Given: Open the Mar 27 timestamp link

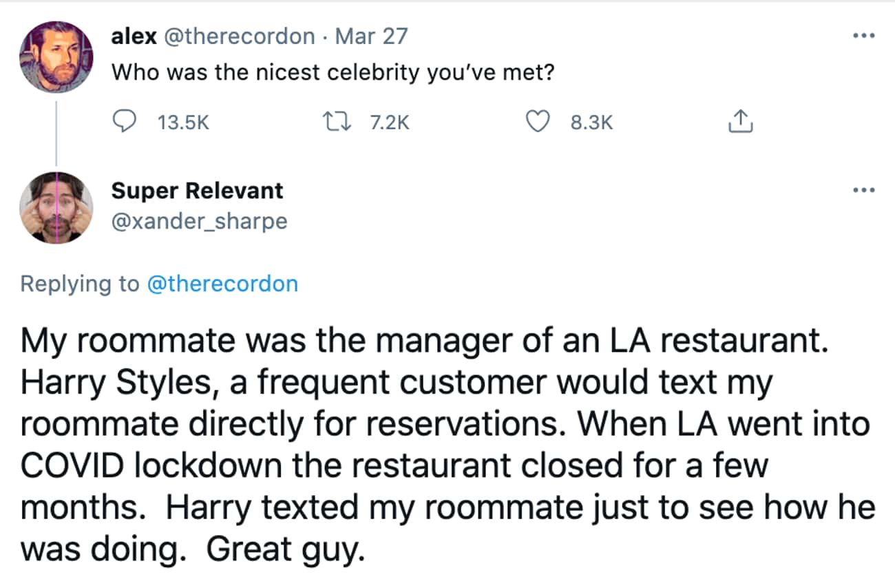Looking at the screenshot, I should pyautogui.click(x=371, y=36).
